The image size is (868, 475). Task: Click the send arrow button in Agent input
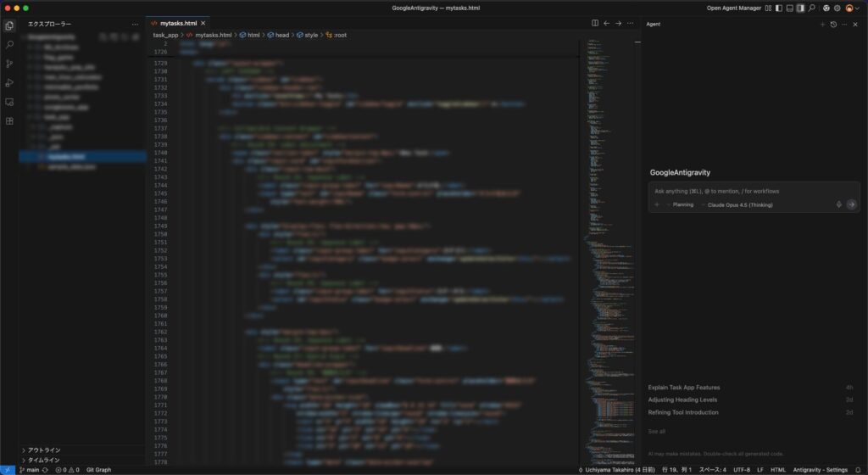851,204
